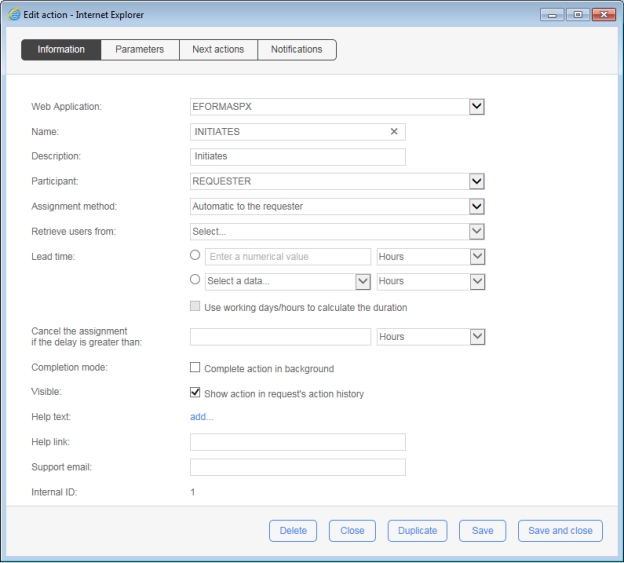The width and height of the screenshot is (624, 563).
Task: Toggle Complete action in background checkbox
Action: coord(196,369)
